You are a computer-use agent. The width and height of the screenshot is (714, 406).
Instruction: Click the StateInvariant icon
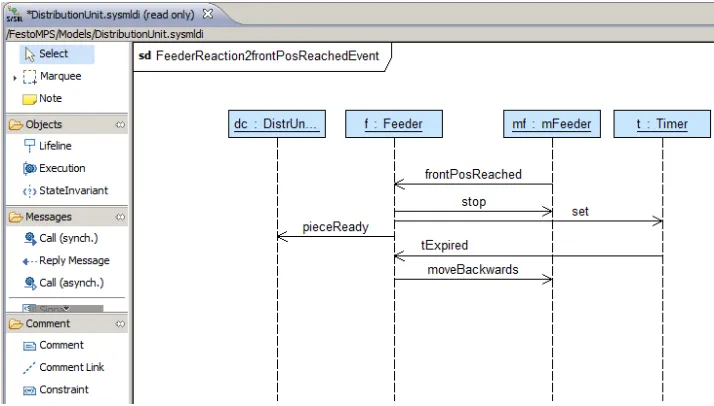click(30, 191)
